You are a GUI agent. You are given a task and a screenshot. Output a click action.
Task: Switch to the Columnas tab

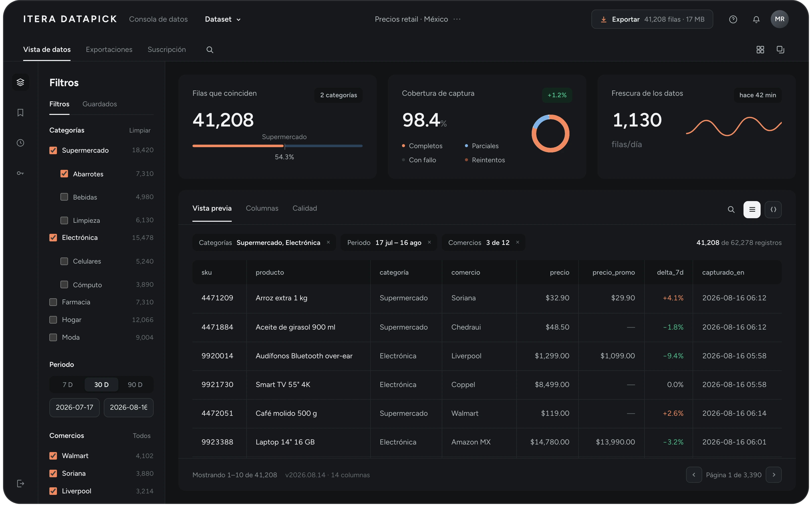tap(262, 208)
